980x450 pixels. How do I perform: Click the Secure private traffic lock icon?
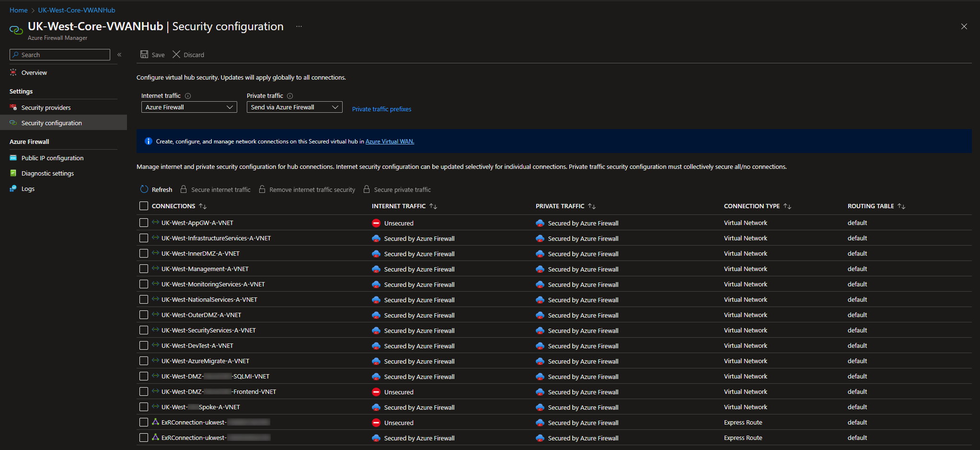[x=367, y=189]
